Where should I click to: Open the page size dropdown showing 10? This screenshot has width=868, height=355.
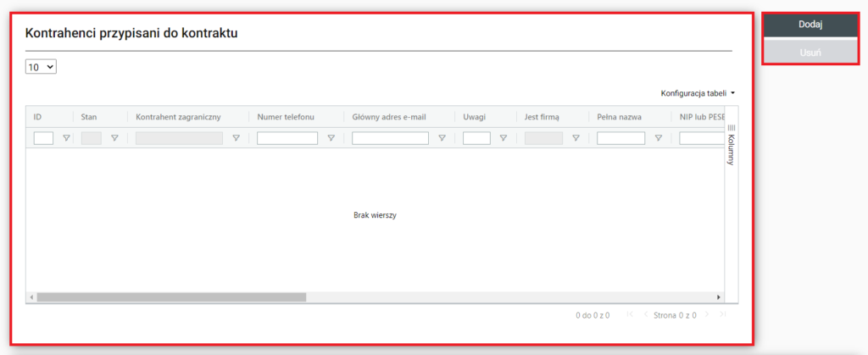point(41,66)
